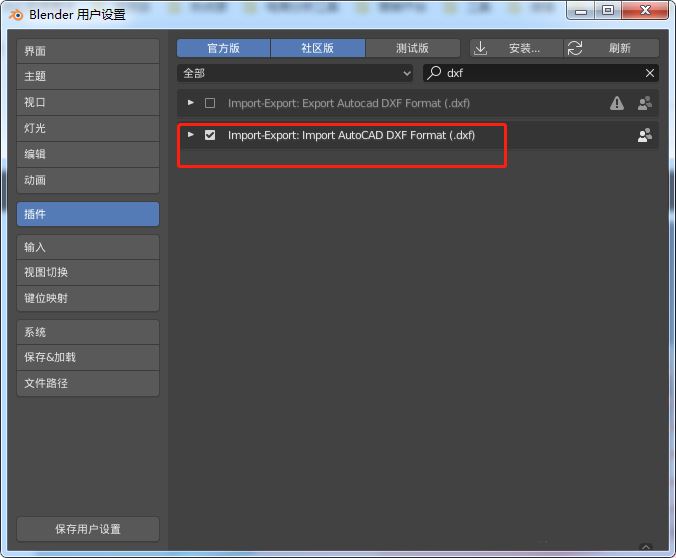Open the 输入 settings section
The width and height of the screenshot is (676, 558).
pyautogui.click(x=88, y=247)
